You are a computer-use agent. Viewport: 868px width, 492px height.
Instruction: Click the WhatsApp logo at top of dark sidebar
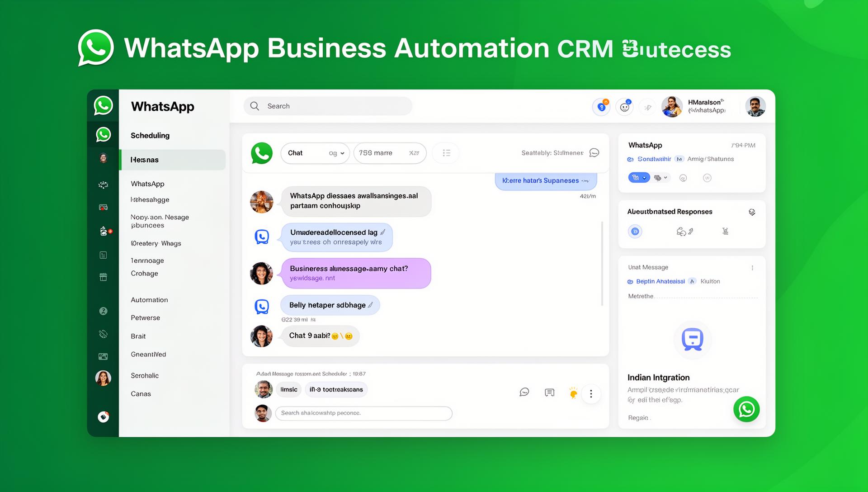click(103, 105)
